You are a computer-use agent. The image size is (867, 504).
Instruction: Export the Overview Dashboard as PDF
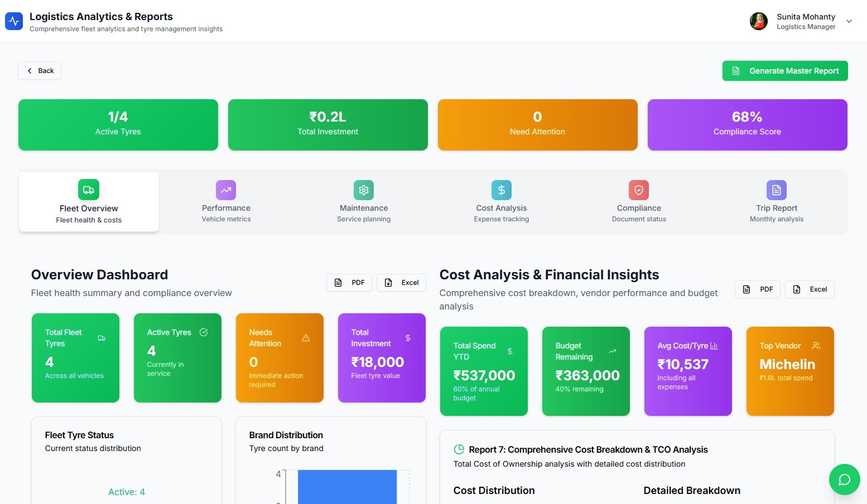pos(349,283)
